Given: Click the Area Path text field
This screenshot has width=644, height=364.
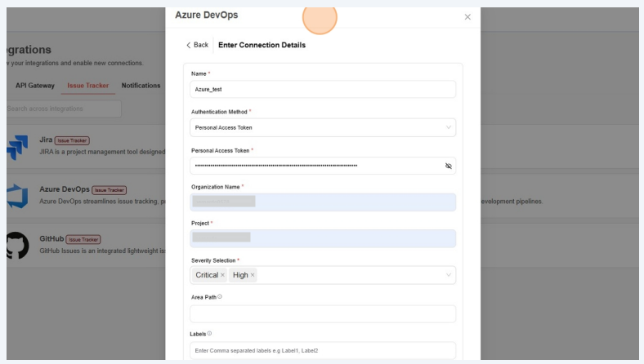Looking at the screenshot, I should pos(323,314).
